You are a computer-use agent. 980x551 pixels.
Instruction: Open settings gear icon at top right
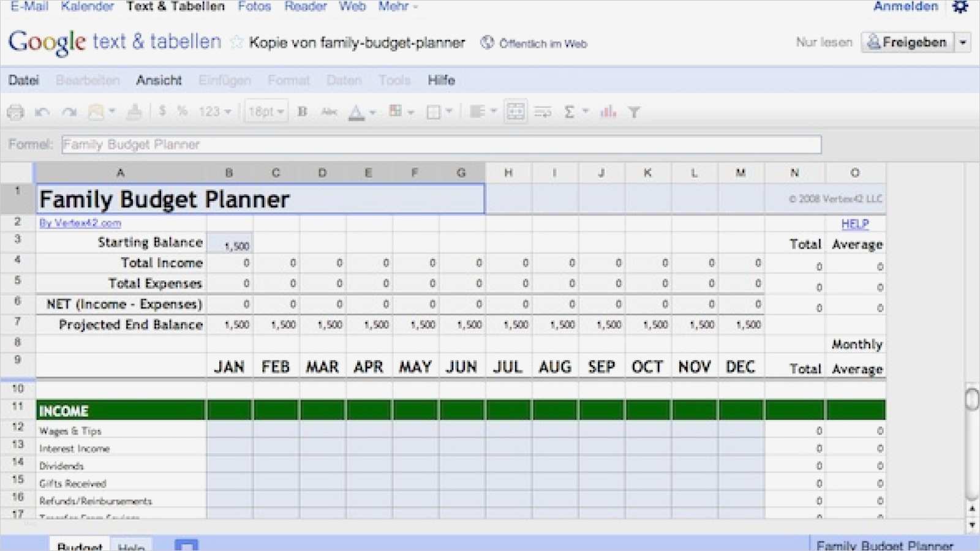960,6
